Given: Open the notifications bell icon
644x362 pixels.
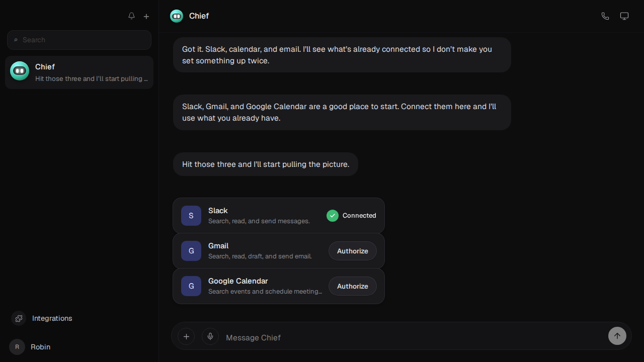Looking at the screenshot, I should [x=131, y=16].
